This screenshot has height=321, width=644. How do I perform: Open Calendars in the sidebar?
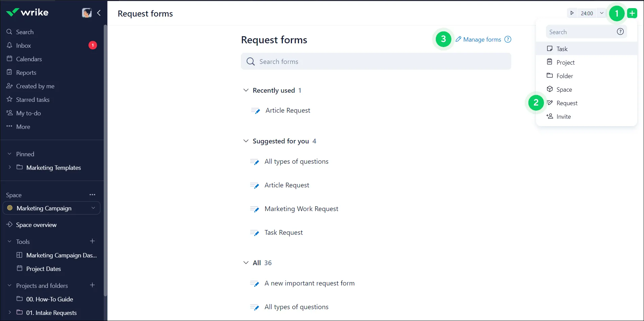tap(29, 59)
